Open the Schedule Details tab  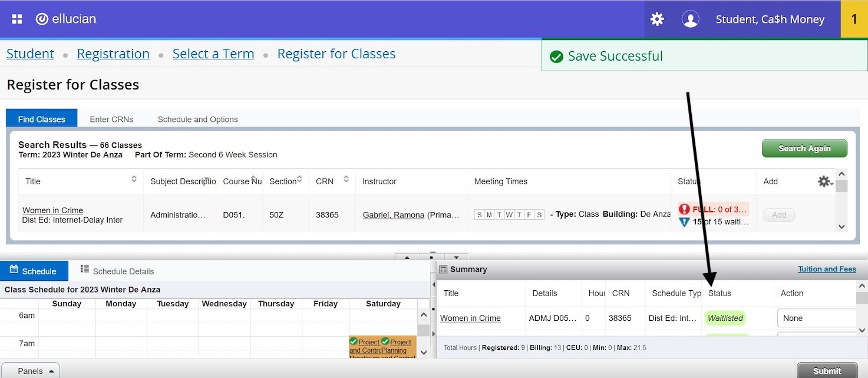pyautogui.click(x=117, y=271)
